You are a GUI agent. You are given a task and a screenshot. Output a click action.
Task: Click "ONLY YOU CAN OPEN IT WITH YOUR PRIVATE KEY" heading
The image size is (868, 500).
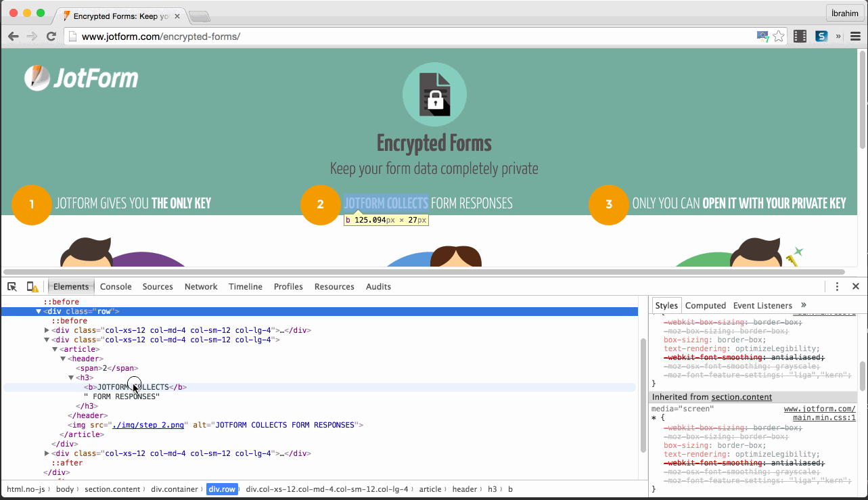pyautogui.click(x=739, y=203)
